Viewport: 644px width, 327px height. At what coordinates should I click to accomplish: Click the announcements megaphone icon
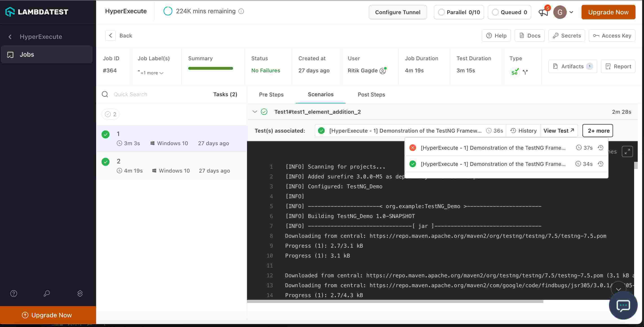pyautogui.click(x=543, y=13)
